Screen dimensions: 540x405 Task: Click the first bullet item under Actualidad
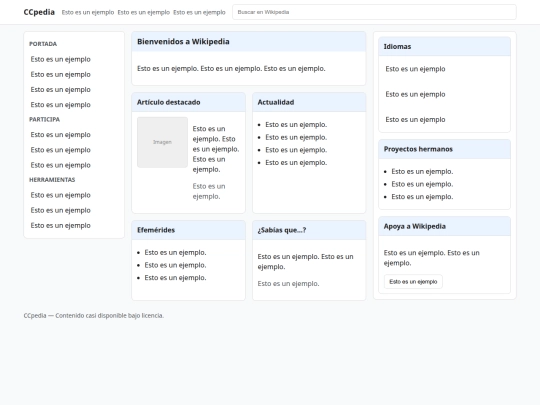[x=296, y=125]
